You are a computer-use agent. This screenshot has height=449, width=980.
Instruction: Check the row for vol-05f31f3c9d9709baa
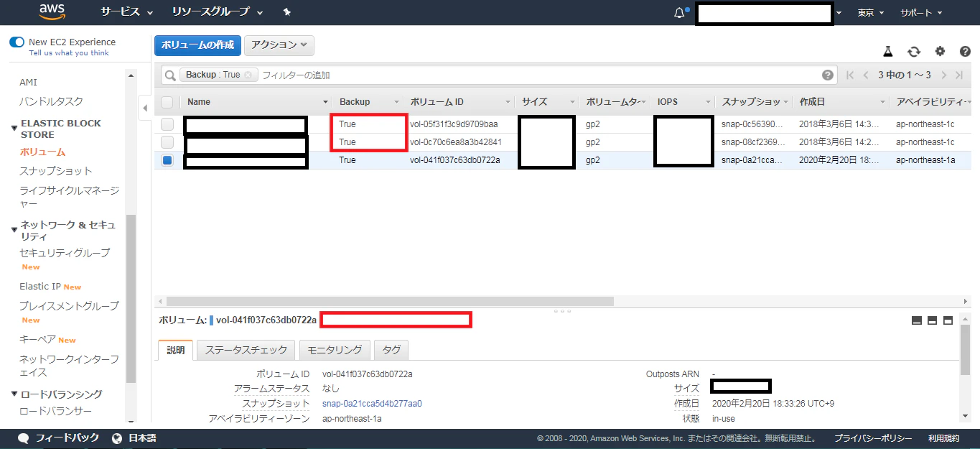click(x=167, y=124)
